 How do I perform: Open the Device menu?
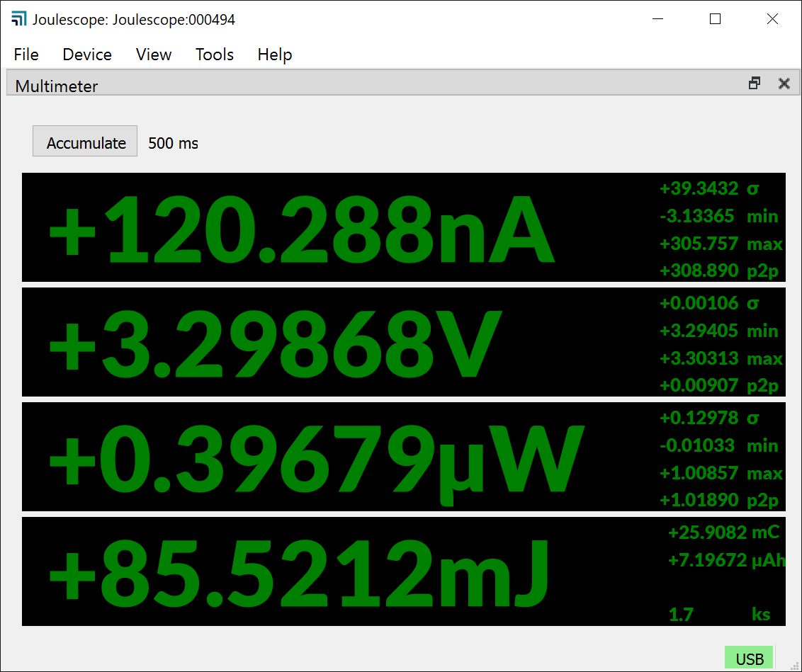pos(87,55)
